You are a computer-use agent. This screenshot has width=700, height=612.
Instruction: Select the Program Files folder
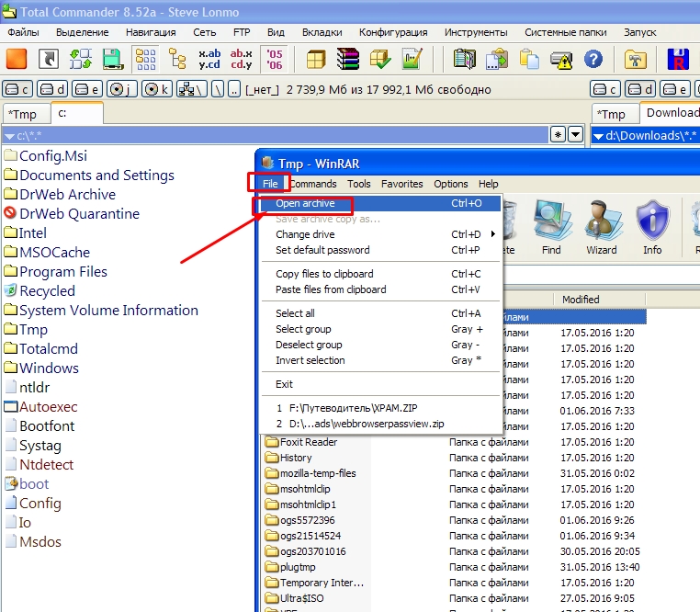[62, 272]
